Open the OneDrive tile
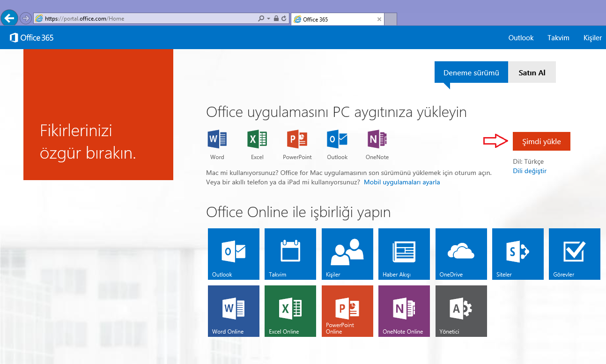Viewport: 606px width, 364px height. click(461, 254)
